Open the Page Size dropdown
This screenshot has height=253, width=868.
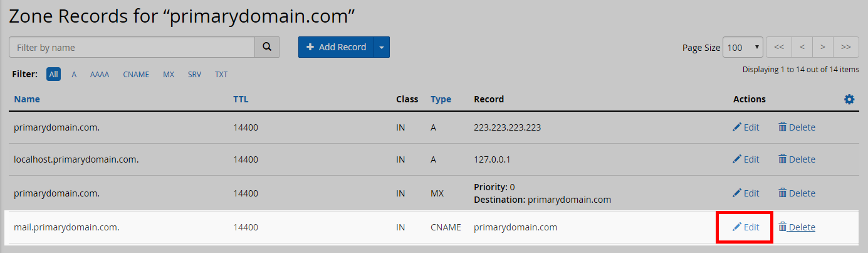(743, 47)
